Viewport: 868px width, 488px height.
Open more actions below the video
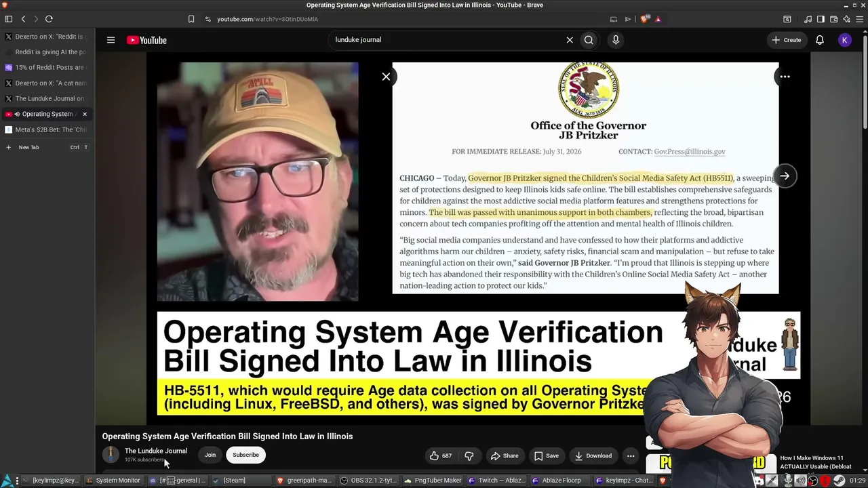pyautogui.click(x=631, y=455)
